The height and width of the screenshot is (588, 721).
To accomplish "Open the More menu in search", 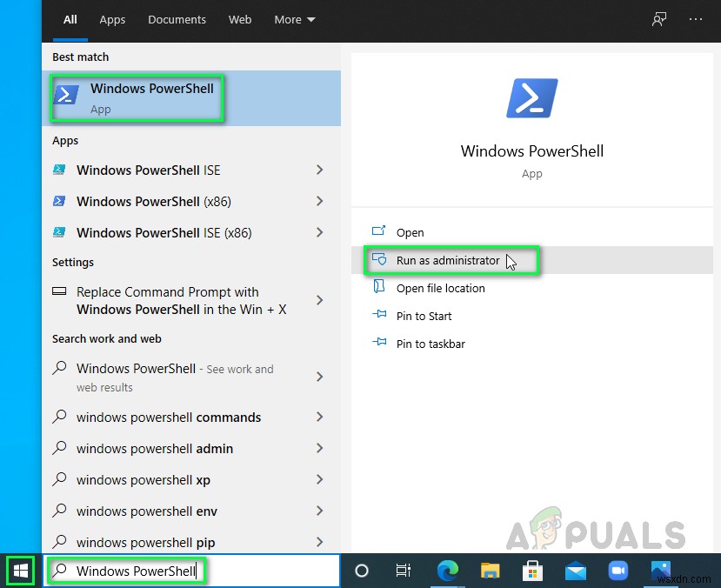I will pyautogui.click(x=294, y=19).
